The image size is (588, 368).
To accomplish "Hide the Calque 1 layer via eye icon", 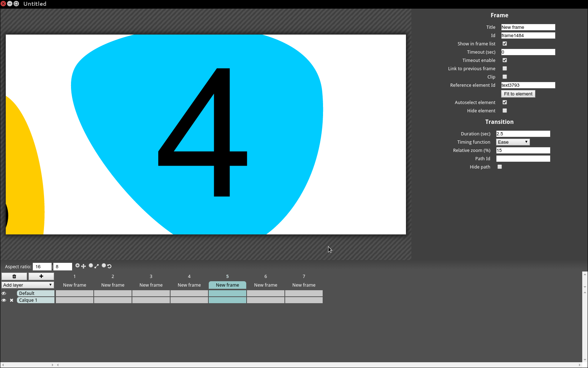I will [x=4, y=300].
